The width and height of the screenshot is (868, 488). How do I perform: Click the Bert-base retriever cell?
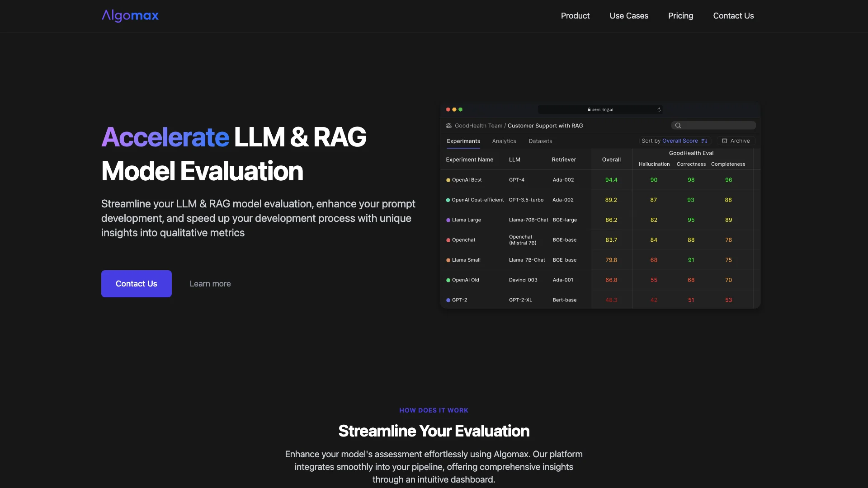pos(565,300)
